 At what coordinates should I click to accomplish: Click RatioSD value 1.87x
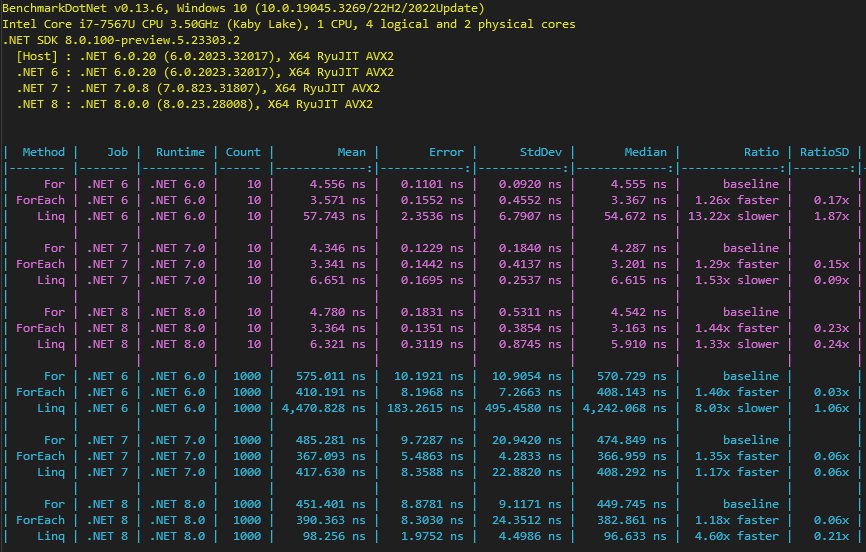pyautogui.click(x=831, y=216)
